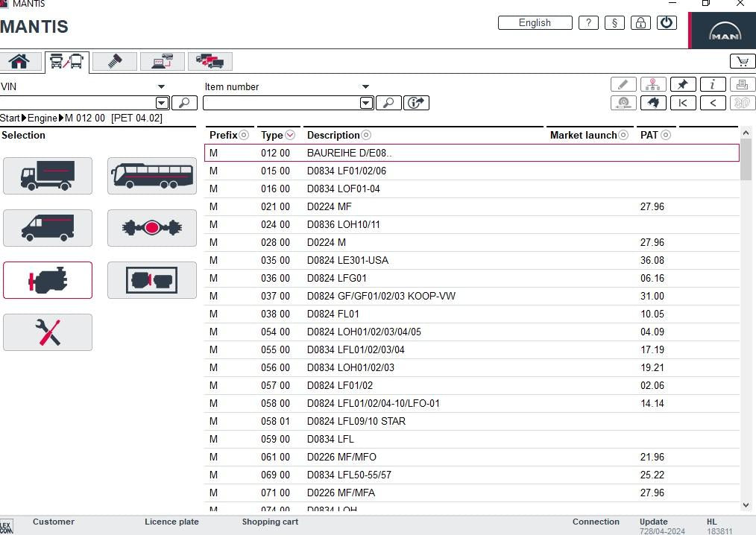Viewport: 756px width, 535px height.
Task: Open the information i button
Action: coord(713,84)
